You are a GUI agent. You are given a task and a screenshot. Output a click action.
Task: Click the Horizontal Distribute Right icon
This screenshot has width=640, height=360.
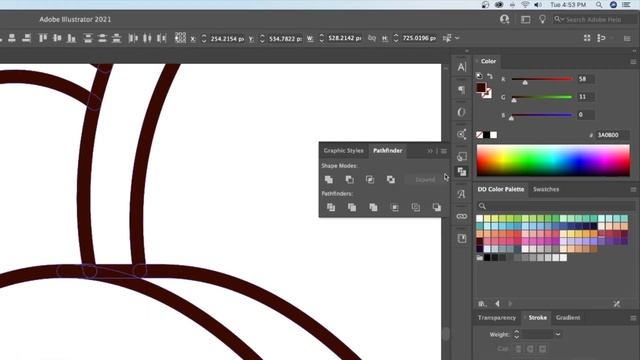(162, 38)
